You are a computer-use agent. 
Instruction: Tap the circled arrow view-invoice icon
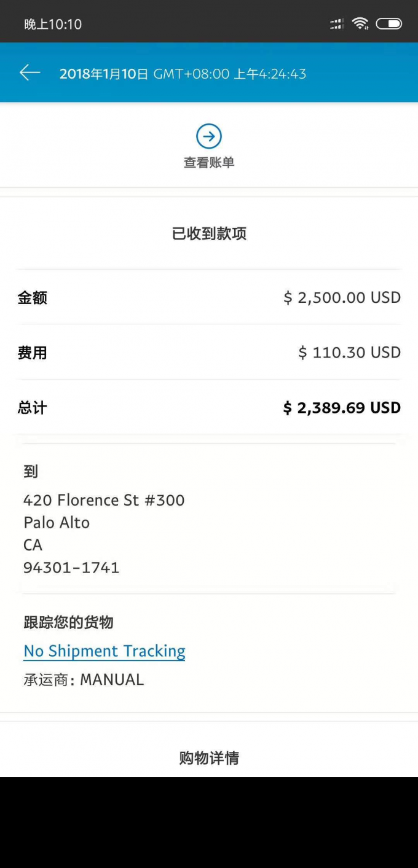209,136
